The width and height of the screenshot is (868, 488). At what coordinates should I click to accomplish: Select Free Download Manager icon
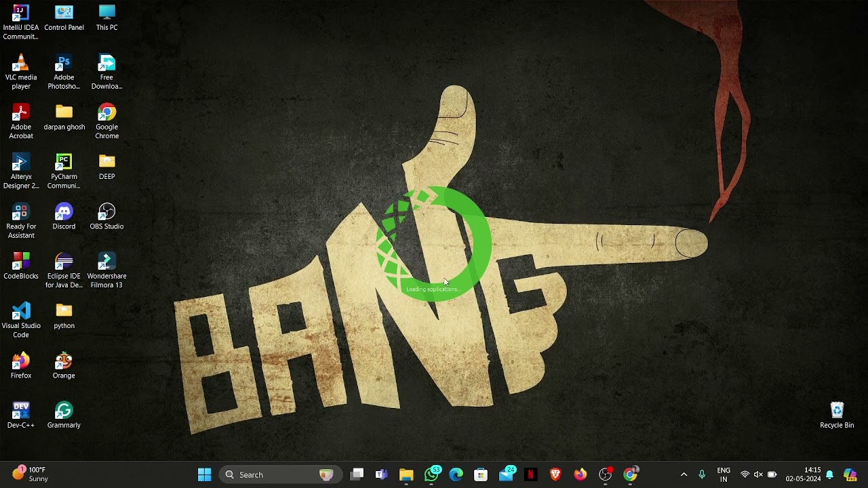(106, 72)
